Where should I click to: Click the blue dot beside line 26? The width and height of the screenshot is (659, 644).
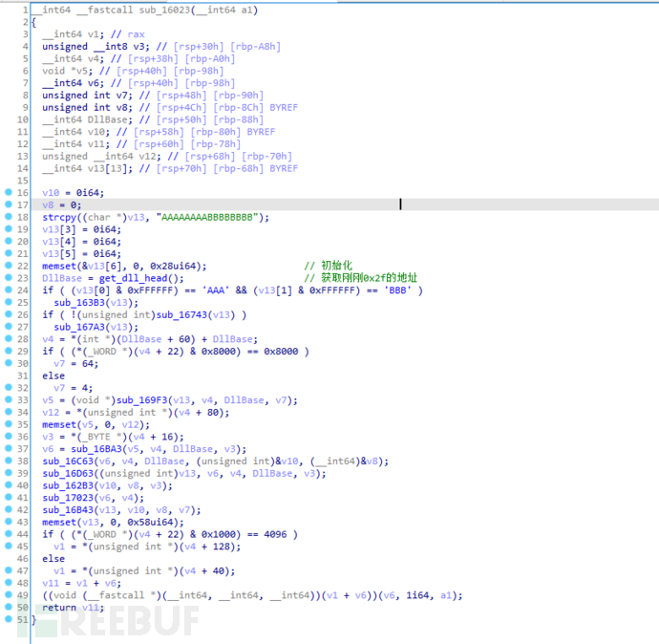click(9, 314)
